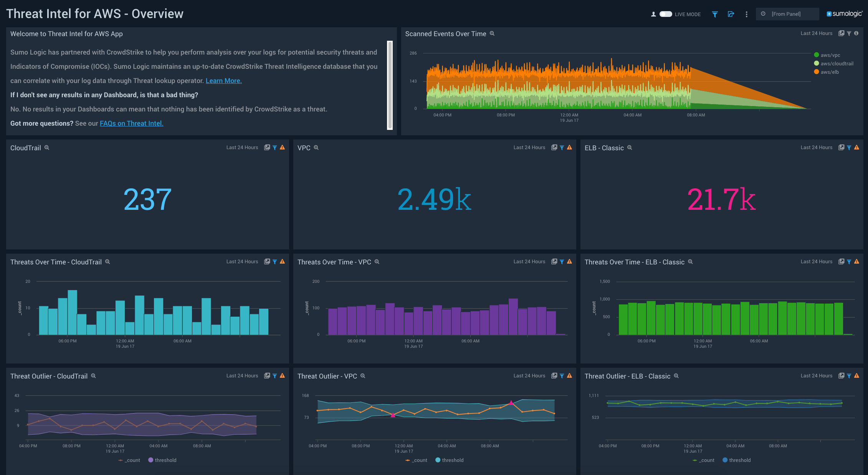Click the info icon on Scanned Events panel

point(856,33)
